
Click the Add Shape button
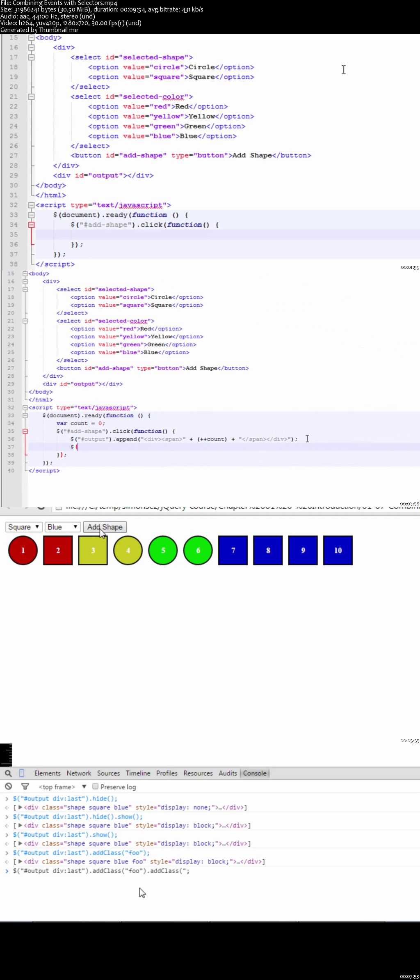(105, 527)
